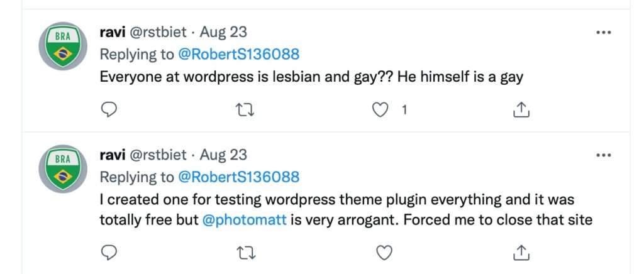
Task: Share the tweet mentioning @photomatt
Action: pyautogui.click(x=521, y=253)
